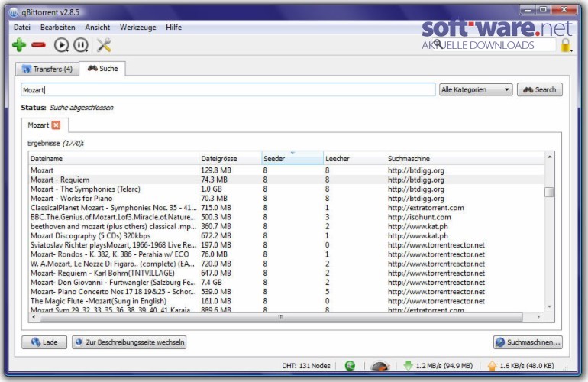The image size is (588, 382).
Task: Click the green down arrow download speed icon
Action: pyautogui.click(x=408, y=365)
